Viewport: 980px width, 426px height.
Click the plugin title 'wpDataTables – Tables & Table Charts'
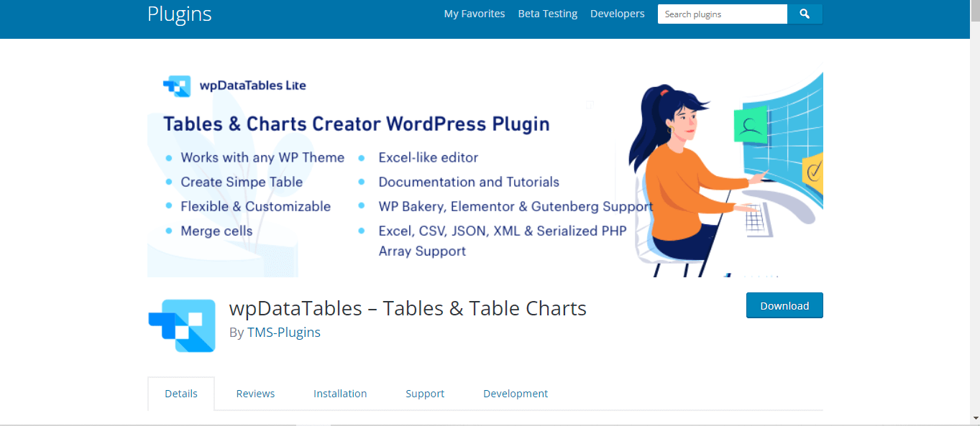(x=408, y=308)
